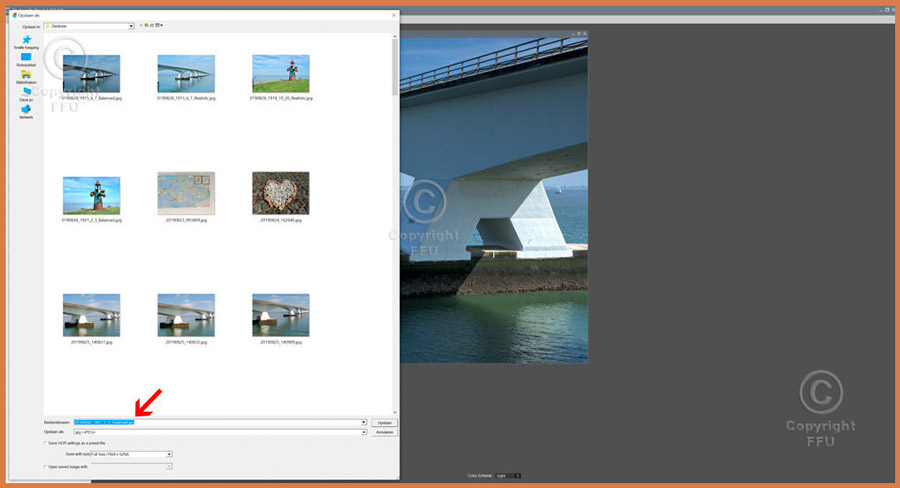Image resolution: width=900 pixels, height=488 pixels.
Task: Select the 6_7_Realistic.jpg bridge thumbnail
Action: tap(186, 73)
